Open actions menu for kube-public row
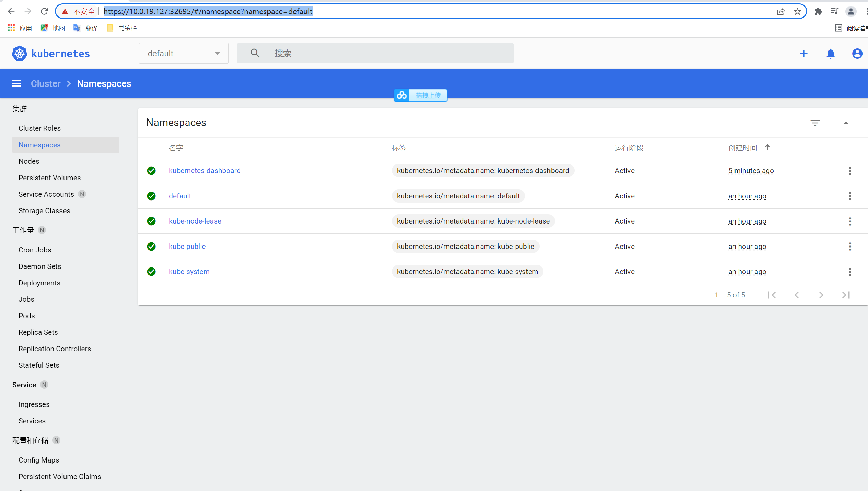868x491 pixels. coord(850,247)
